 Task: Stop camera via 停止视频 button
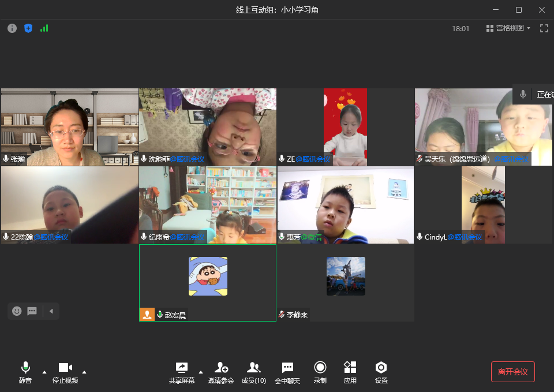[65, 372]
